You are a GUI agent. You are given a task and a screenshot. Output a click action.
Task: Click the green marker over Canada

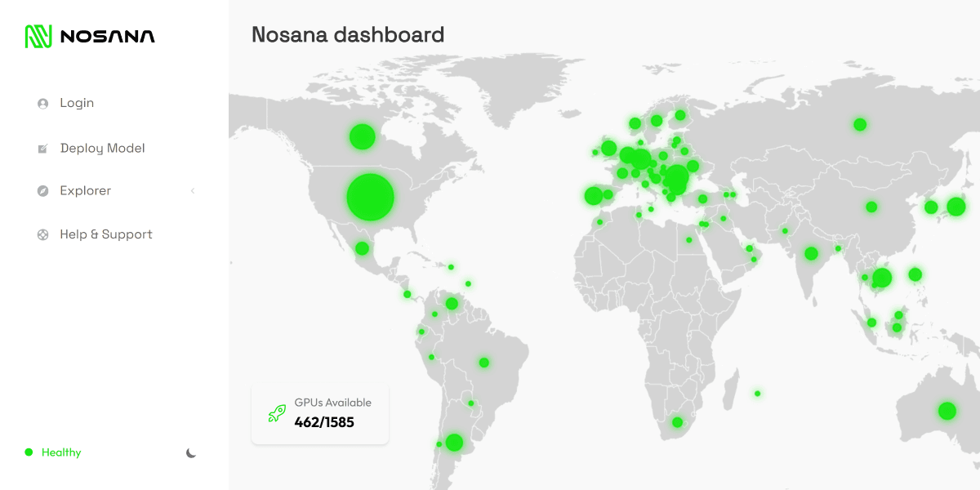[x=362, y=136]
